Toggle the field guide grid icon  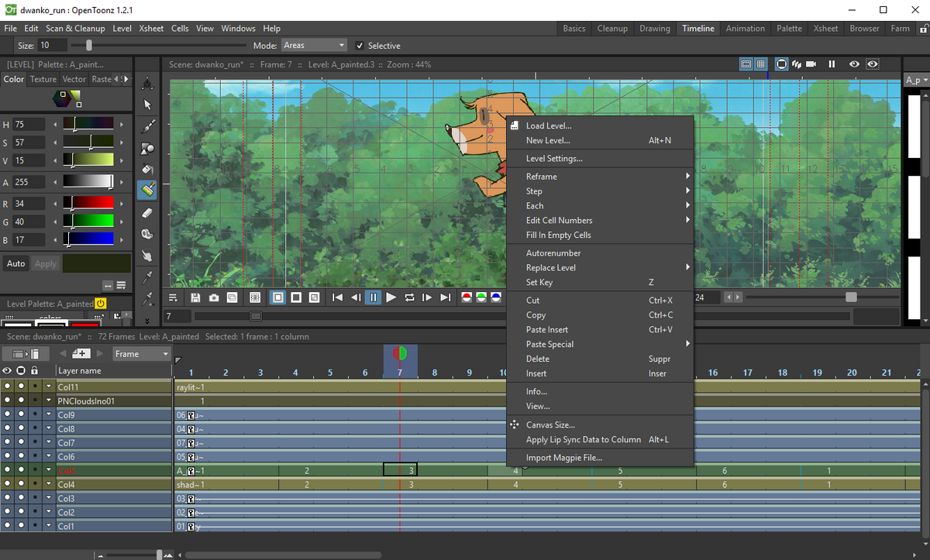[x=761, y=64]
